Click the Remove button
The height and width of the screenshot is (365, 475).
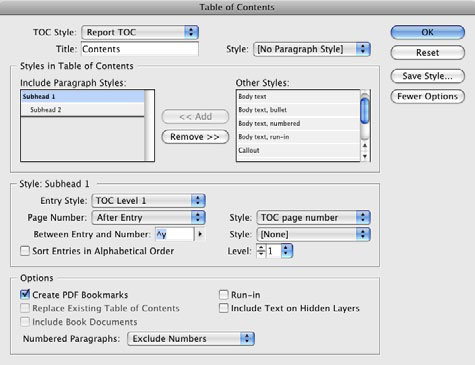click(x=195, y=137)
